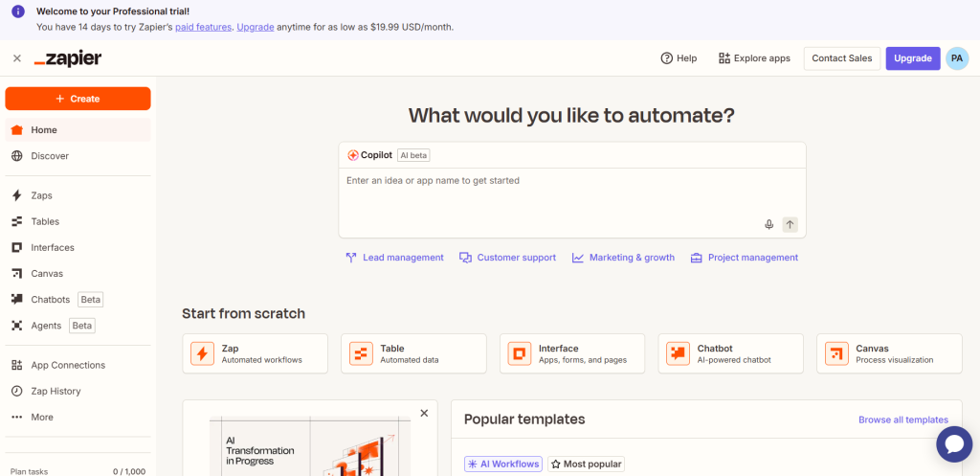Viewport: 980px width, 476px height.
Task: Click the orange Create button
Action: coord(78,99)
